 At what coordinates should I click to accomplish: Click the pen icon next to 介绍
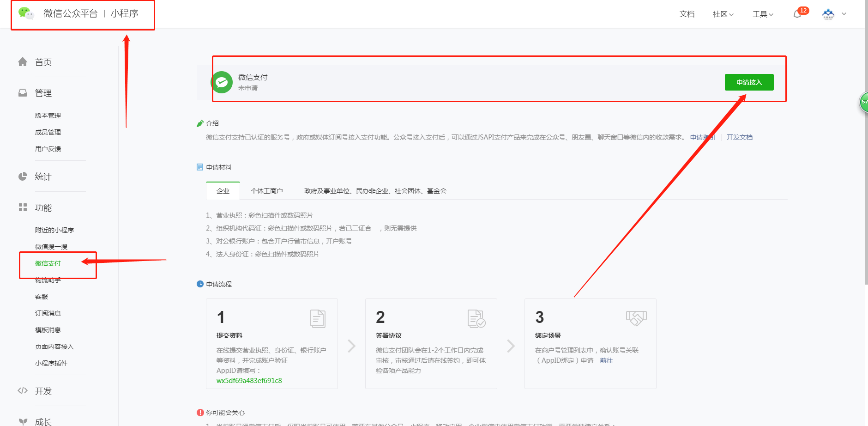click(x=200, y=123)
